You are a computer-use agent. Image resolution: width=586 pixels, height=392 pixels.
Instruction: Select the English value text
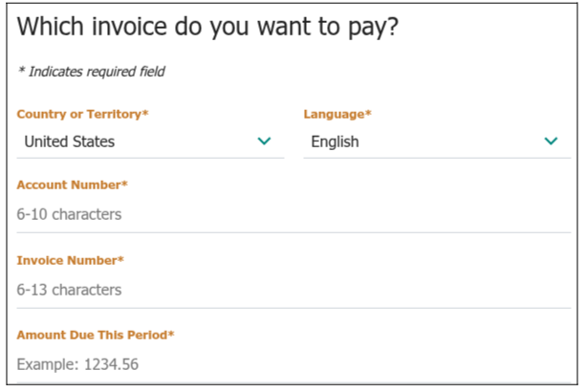pos(335,142)
